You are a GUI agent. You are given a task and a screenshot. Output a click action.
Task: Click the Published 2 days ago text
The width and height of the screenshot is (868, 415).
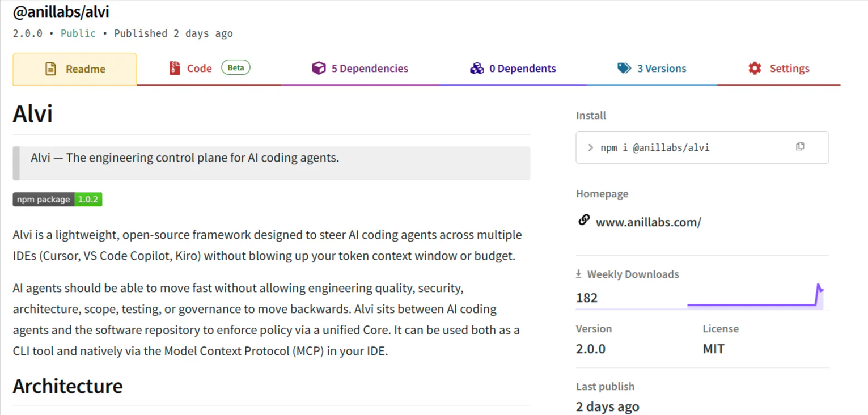click(173, 33)
